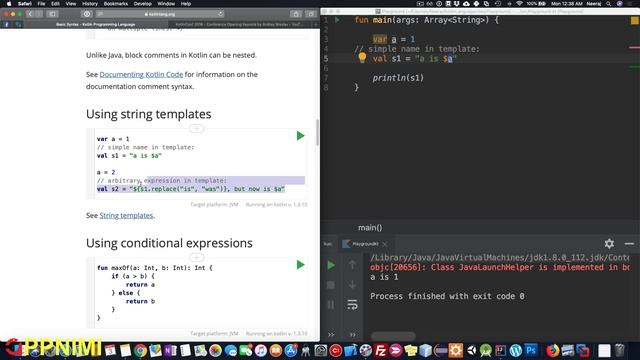The height and width of the screenshot is (360, 640).
Task: Open the Develop menu
Action: click(x=142, y=4)
